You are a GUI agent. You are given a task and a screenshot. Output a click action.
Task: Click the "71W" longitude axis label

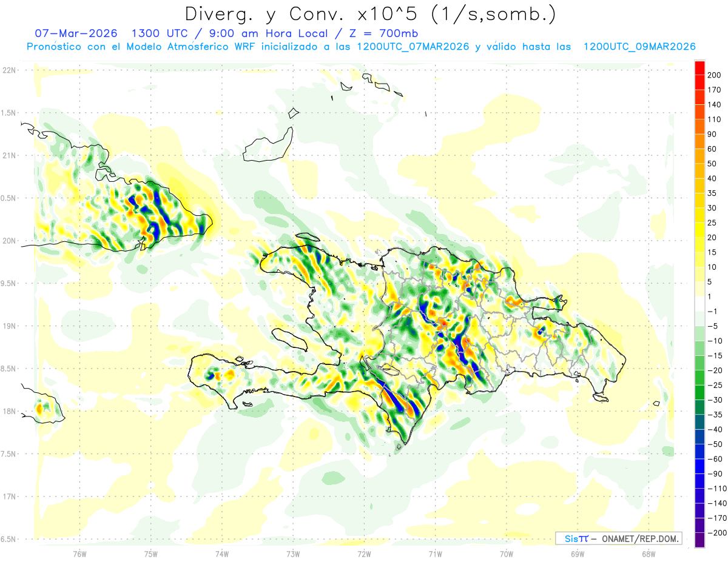(435, 554)
